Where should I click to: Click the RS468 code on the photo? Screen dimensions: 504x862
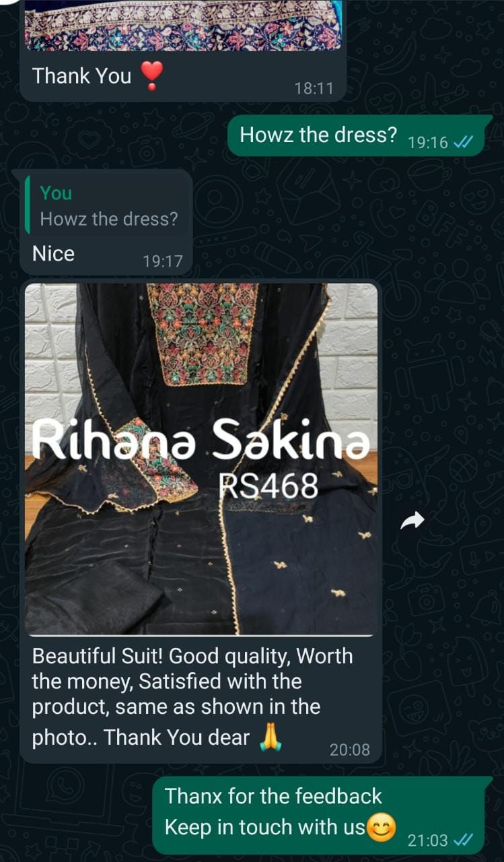[268, 486]
